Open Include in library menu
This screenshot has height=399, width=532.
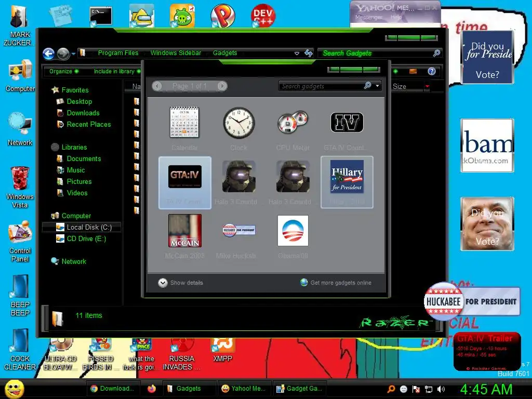pos(117,71)
